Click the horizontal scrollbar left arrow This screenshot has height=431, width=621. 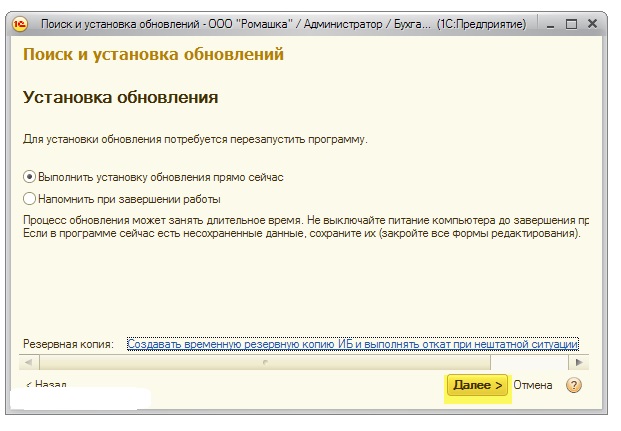[x=29, y=362]
